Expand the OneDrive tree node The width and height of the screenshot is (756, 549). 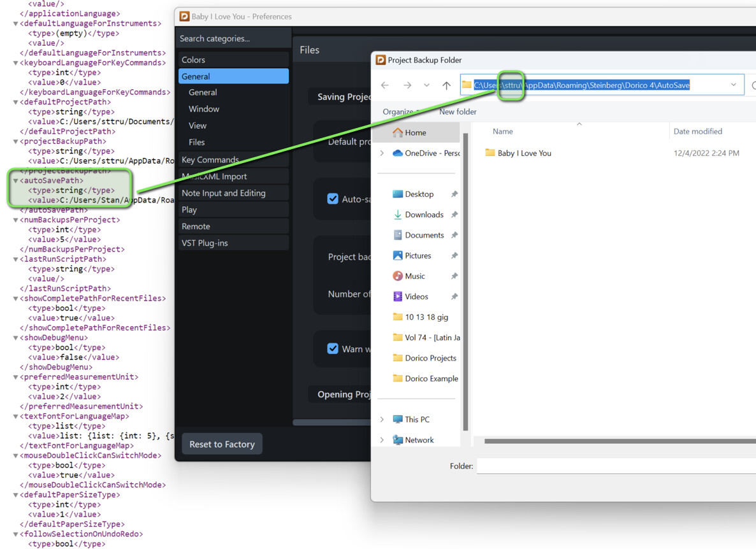point(382,153)
